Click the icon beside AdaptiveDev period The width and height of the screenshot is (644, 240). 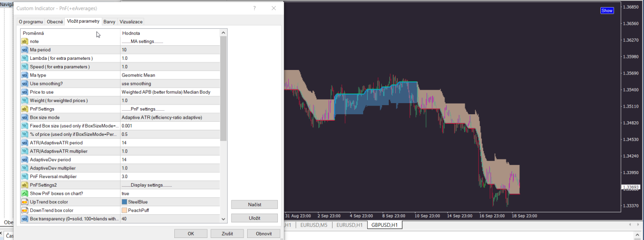25,159
